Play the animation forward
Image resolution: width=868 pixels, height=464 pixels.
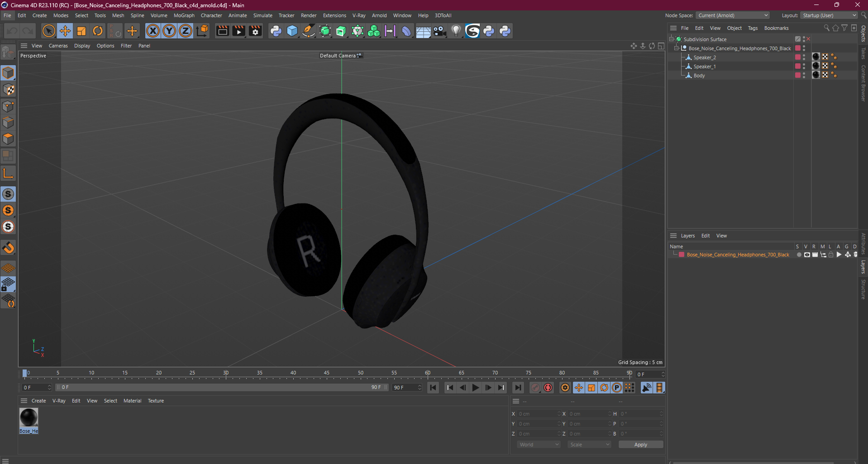(475, 388)
